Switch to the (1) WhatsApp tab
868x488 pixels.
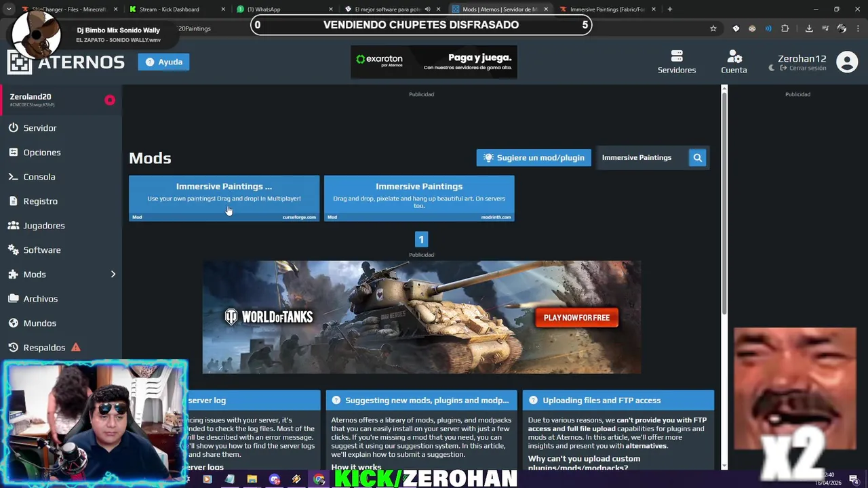pyautogui.click(x=285, y=9)
